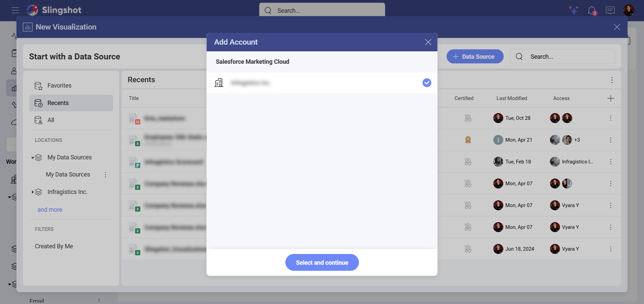Screen dimensions: 644x304
Task: Click the Access column header
Action: point(561,98)
